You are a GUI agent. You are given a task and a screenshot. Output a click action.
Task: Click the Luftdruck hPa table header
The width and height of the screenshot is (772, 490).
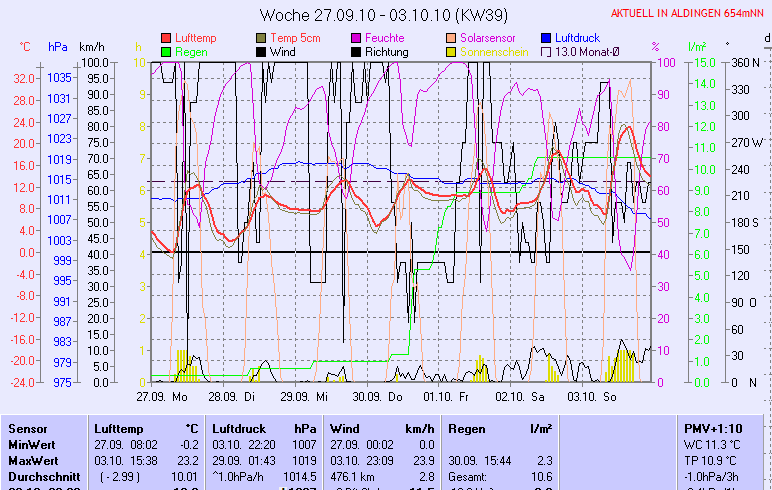(264, 428)
